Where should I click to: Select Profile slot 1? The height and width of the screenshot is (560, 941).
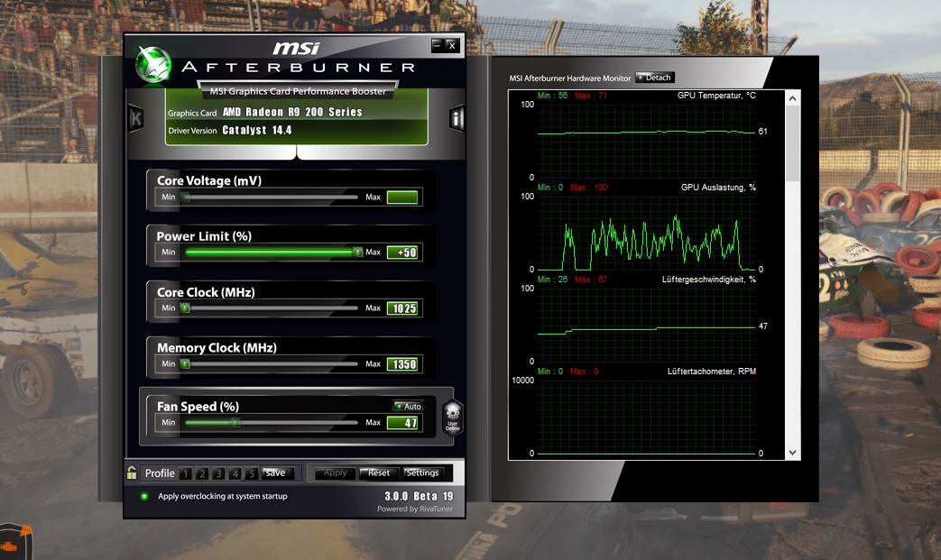186,473
